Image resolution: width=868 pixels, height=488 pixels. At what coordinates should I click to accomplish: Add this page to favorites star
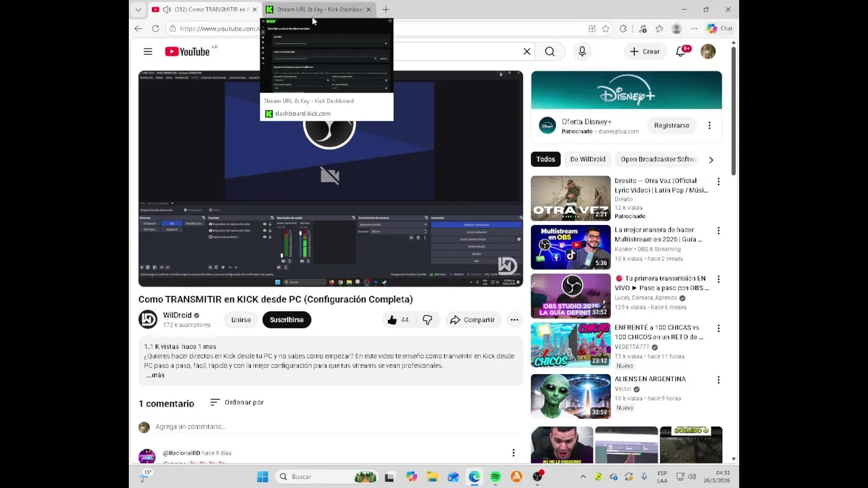606,28
